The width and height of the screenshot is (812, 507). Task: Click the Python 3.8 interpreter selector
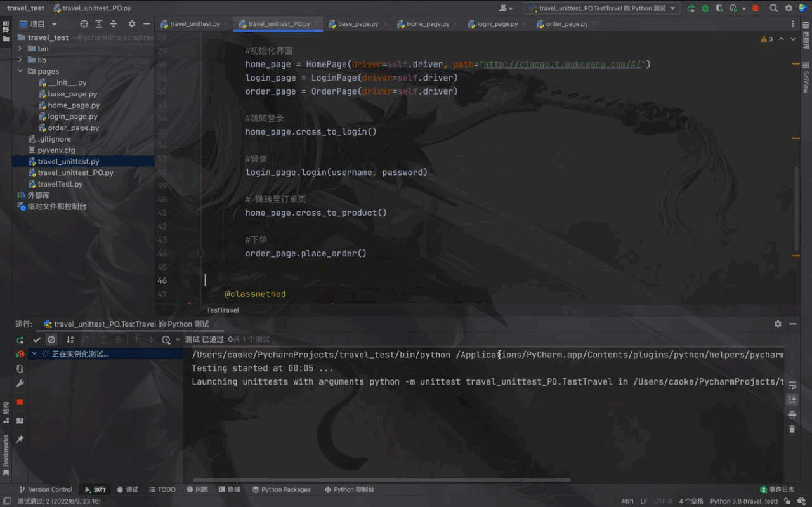(x=743, y=501)
